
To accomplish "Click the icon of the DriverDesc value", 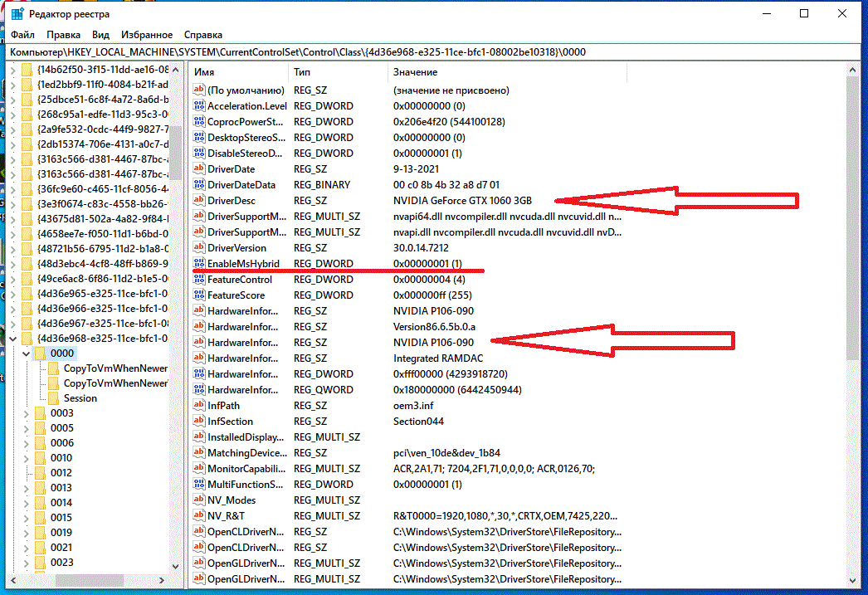I will (198, 200).
